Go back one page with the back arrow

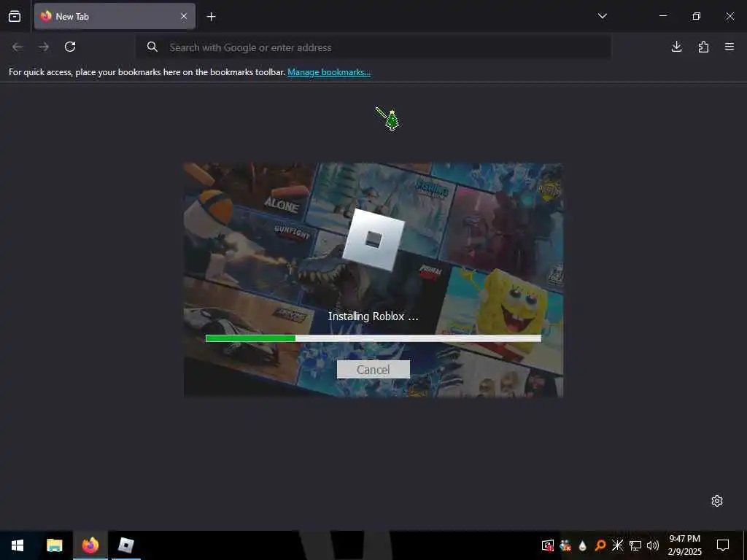(18, 47)
